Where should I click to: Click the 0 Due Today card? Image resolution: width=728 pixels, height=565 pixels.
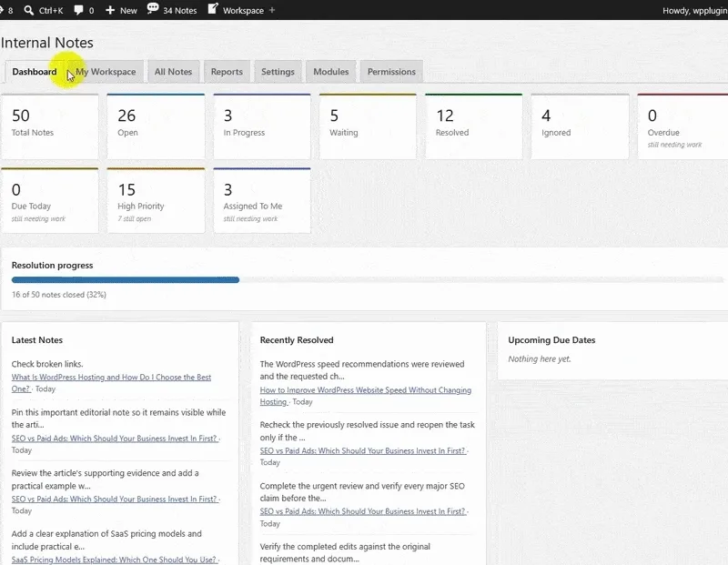(x=50, y=200)
